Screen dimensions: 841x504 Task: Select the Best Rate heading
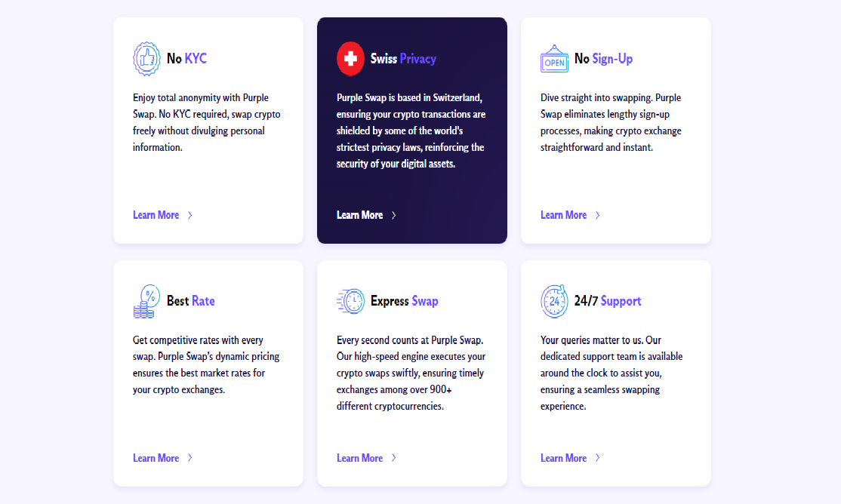pyautogui.click(x=190, y=301)
